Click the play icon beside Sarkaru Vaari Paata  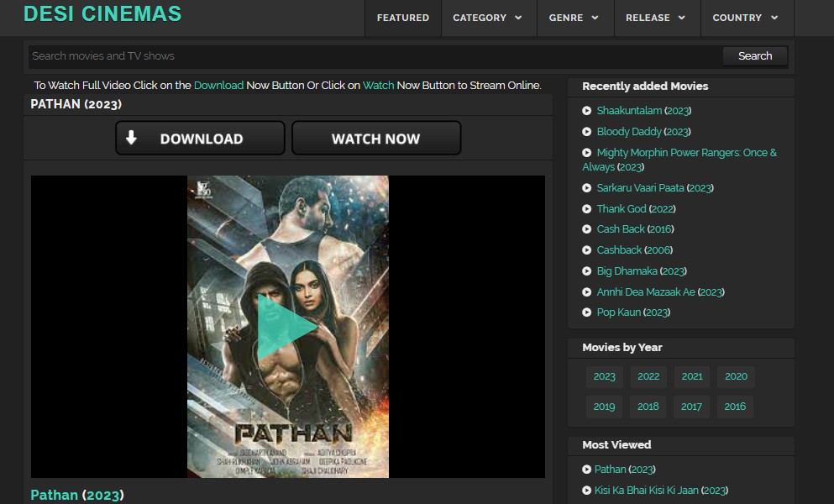tap(587, 188)
